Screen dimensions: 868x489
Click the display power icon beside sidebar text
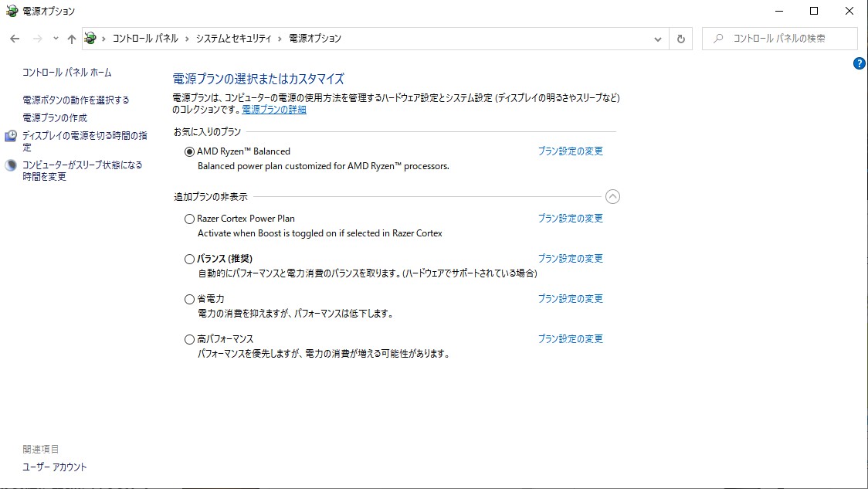tap(11, 135)
